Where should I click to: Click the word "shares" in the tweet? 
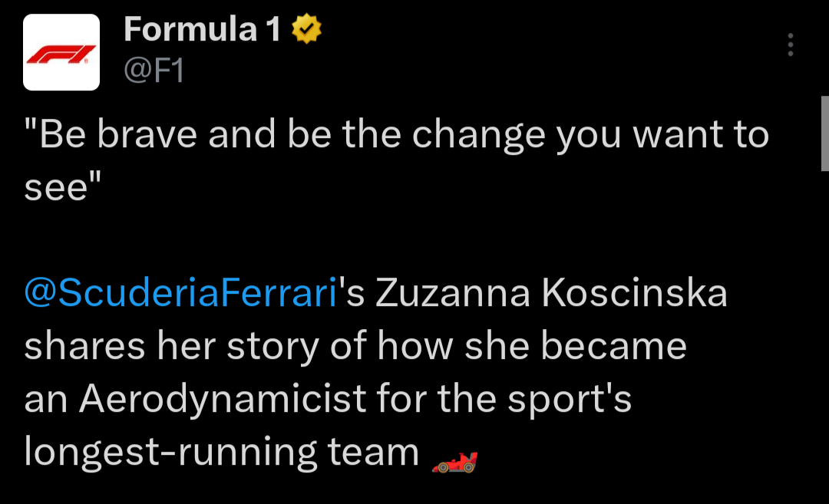click(x=85, y=347)
